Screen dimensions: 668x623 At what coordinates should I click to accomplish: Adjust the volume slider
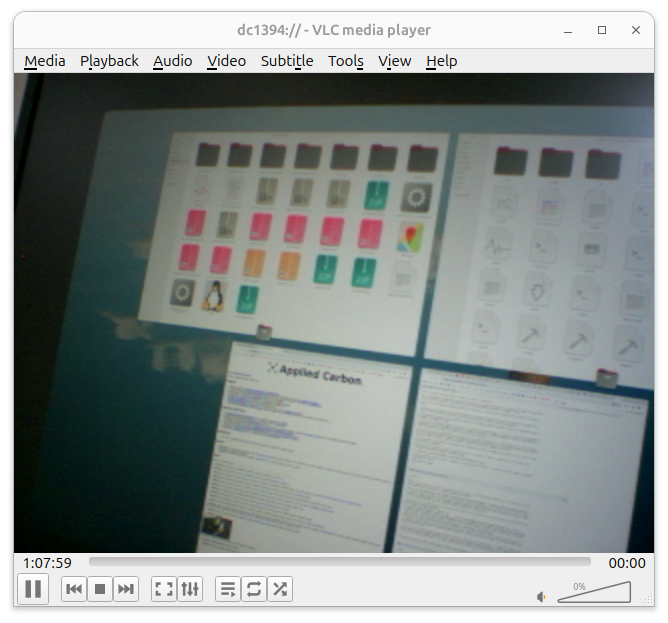[x=594, y=592]
